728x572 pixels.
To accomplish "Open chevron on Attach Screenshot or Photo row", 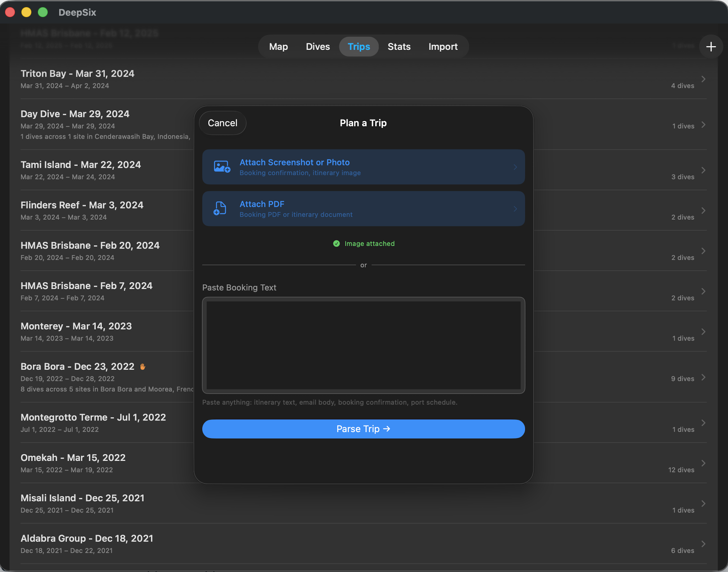I will click(515, 167).
